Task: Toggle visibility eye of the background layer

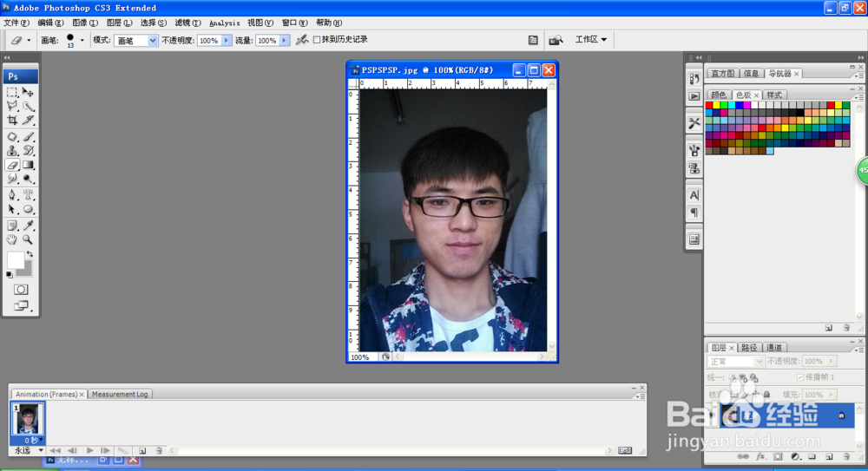Action: click(713, 415)
